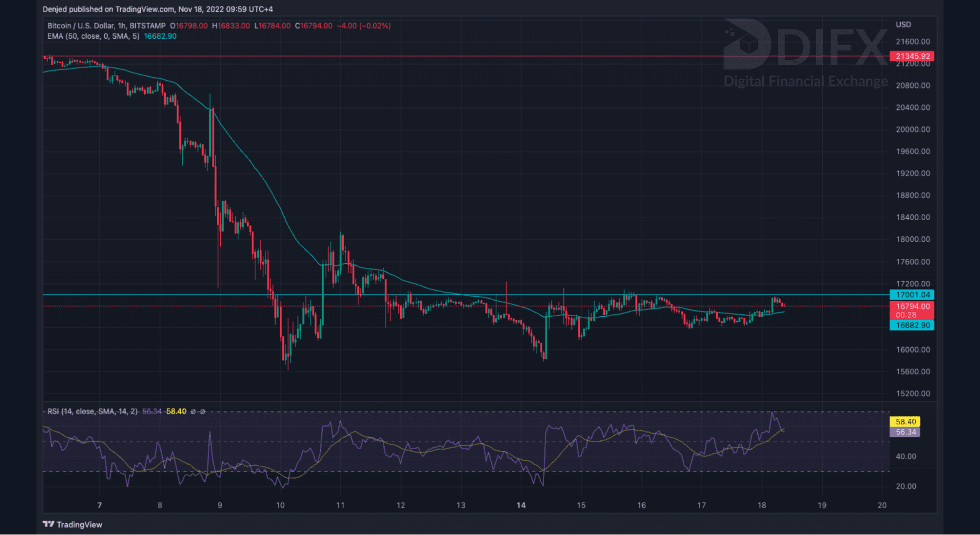Click the TradingView logo at bottom left
The width and height of the screenshot is (980, 535).
click(x=73, y=524)
